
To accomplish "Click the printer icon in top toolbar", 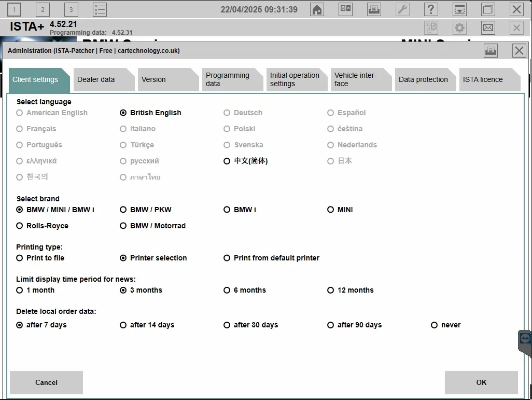I will (373, 9).
